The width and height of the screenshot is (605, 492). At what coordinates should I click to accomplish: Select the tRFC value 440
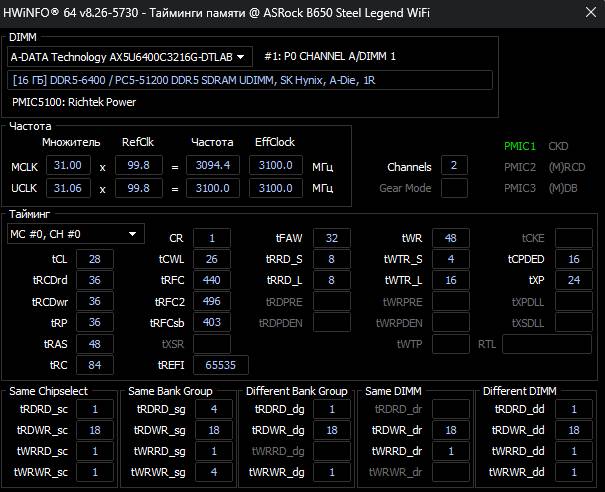[211, 280]
